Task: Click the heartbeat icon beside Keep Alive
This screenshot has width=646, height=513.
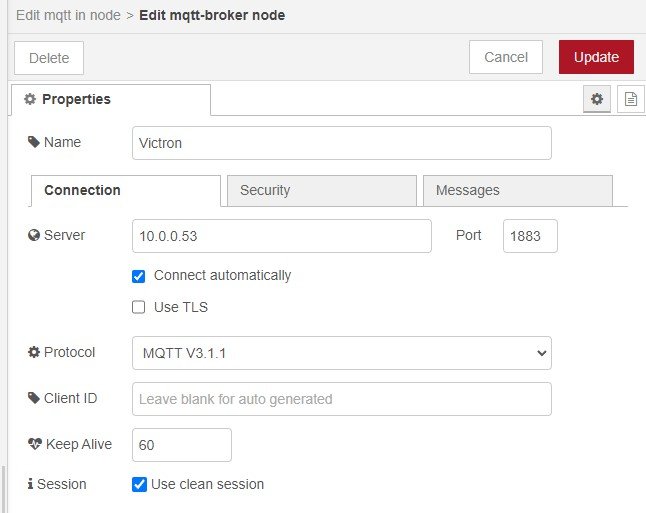Action: pos(35,444)
